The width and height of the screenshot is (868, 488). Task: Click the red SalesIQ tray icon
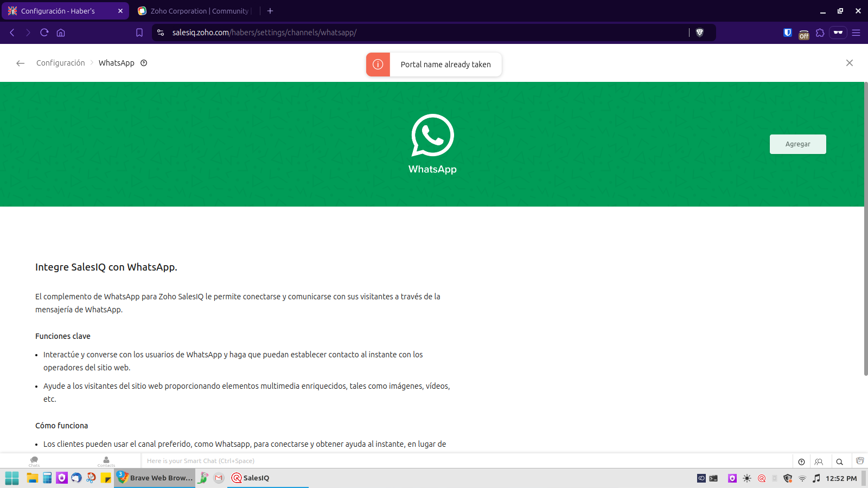[762, 478]
